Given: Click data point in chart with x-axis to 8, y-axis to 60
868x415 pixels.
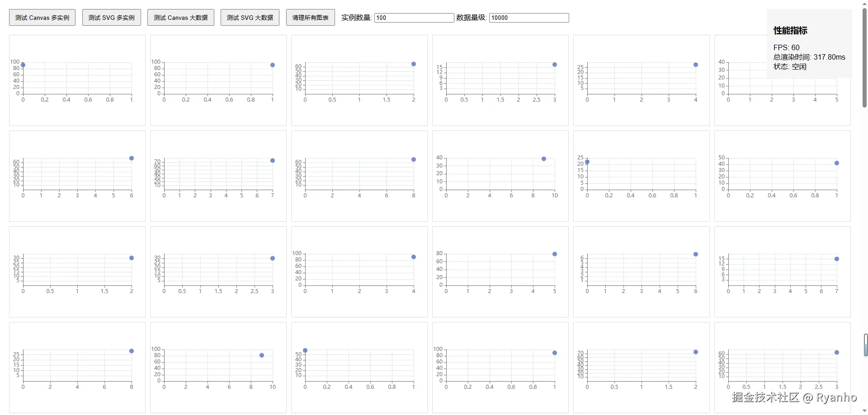Looking at the screenshot, I should [x=414, y=159].
